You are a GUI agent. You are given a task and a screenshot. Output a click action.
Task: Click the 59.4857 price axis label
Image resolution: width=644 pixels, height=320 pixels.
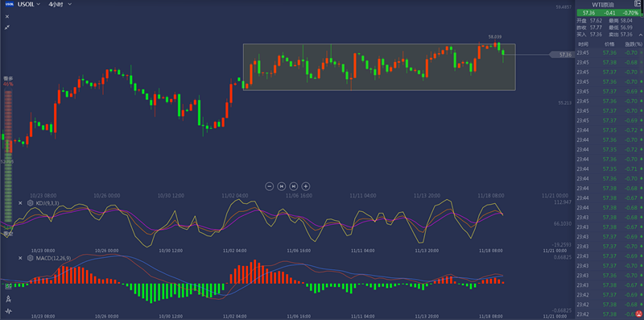click(563, 7)
